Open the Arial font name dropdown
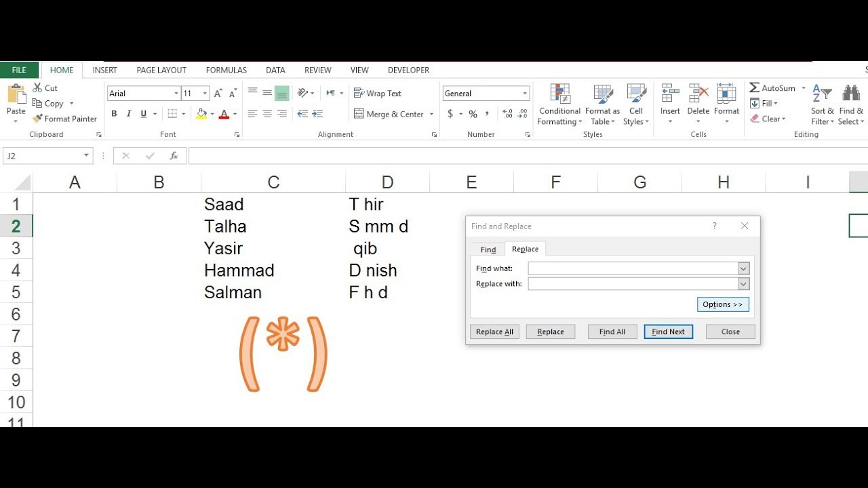Image resolution: width=868 pixels, height=488 pixels. (x=176, y=94)
